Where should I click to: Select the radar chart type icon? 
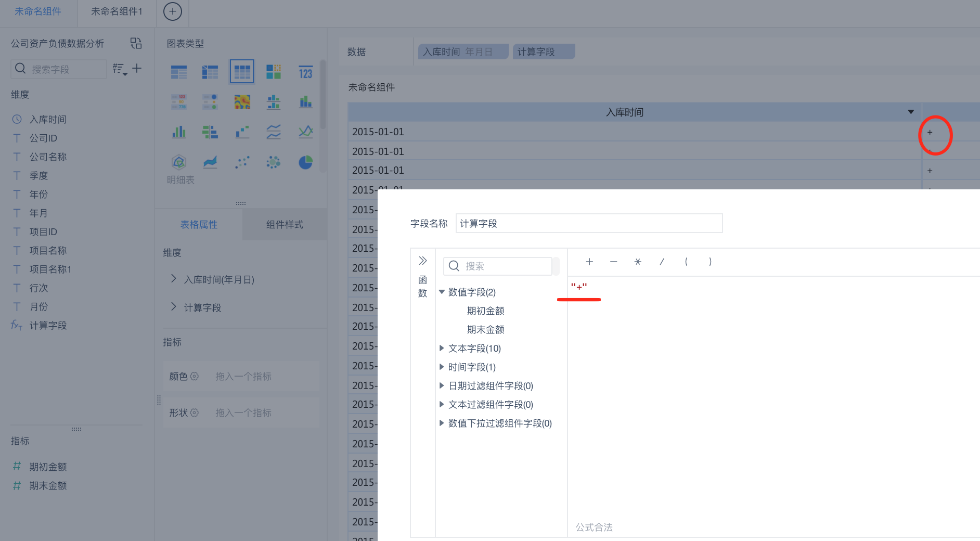[179, 162]
